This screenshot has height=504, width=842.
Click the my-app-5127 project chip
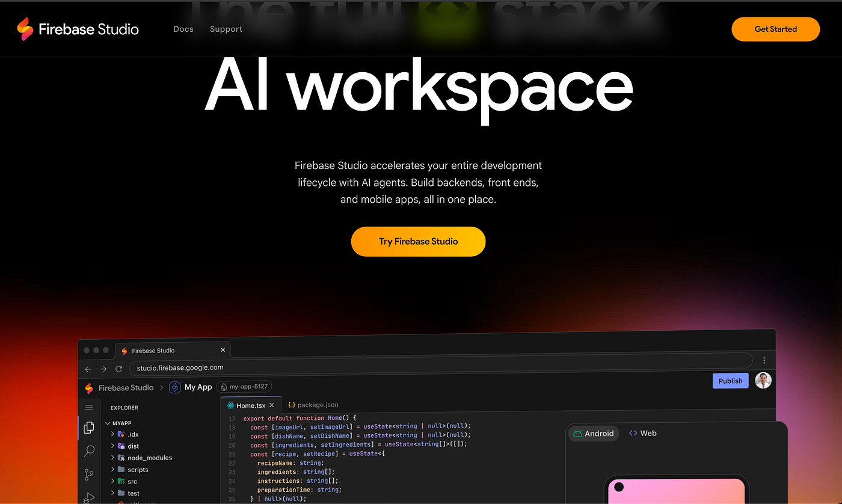click(244, 387)
